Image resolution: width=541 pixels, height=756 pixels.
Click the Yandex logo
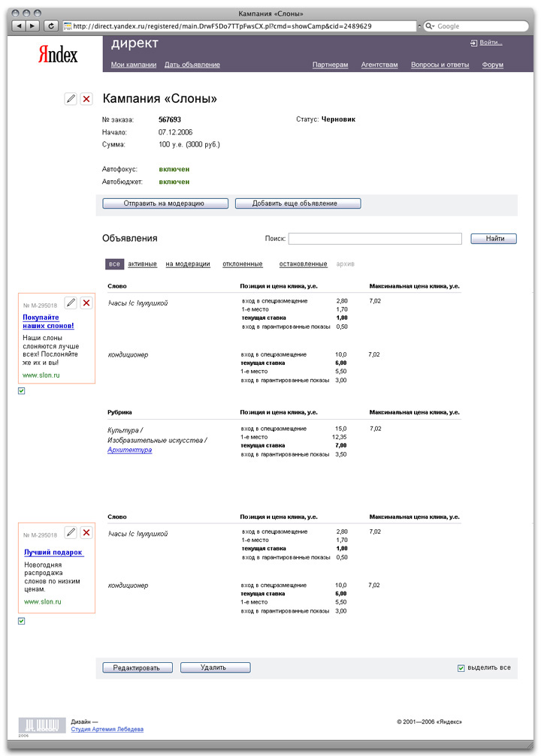(x=58, y=54)
